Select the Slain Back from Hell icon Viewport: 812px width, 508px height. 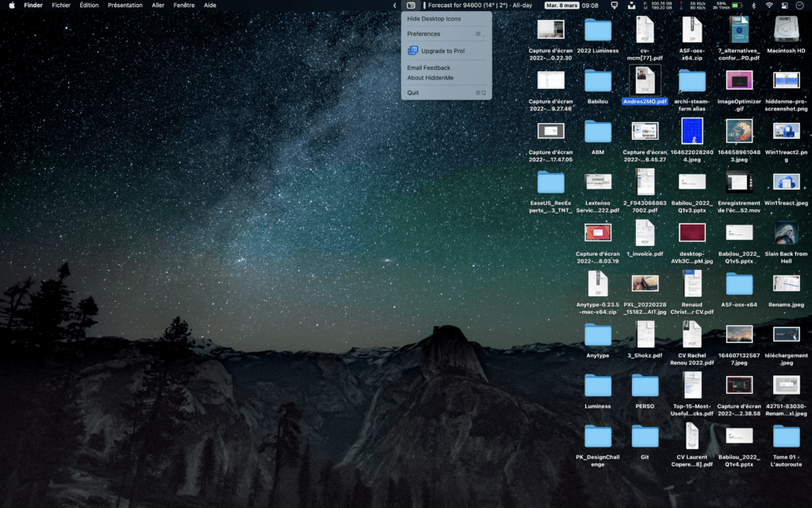[786, 233]
